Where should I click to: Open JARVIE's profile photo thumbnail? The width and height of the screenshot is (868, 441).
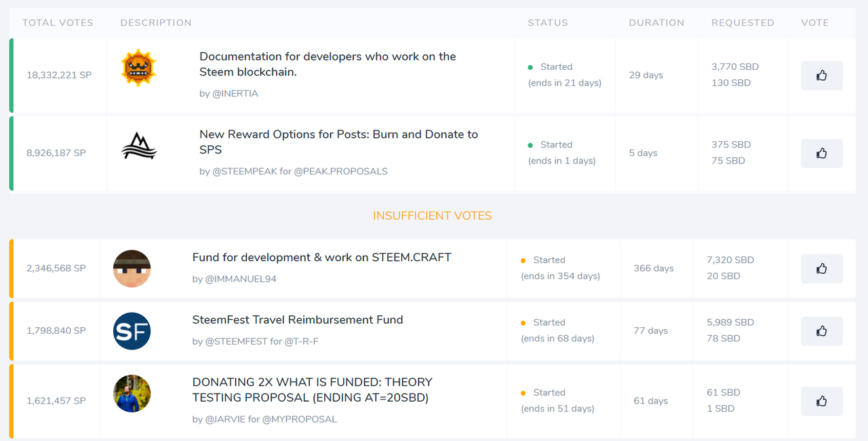132,394
